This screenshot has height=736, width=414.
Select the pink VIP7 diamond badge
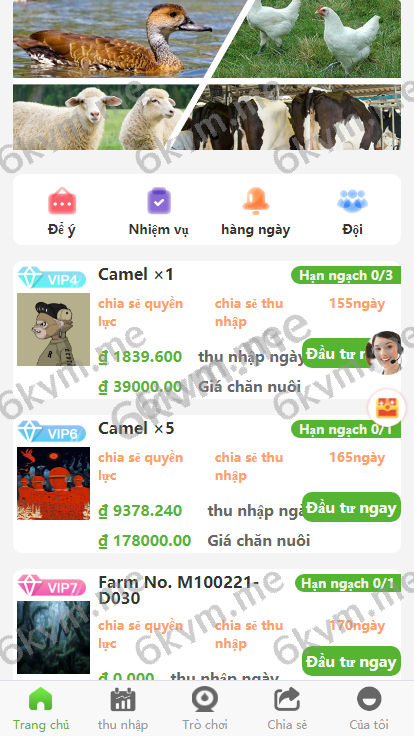click(52, 586)
